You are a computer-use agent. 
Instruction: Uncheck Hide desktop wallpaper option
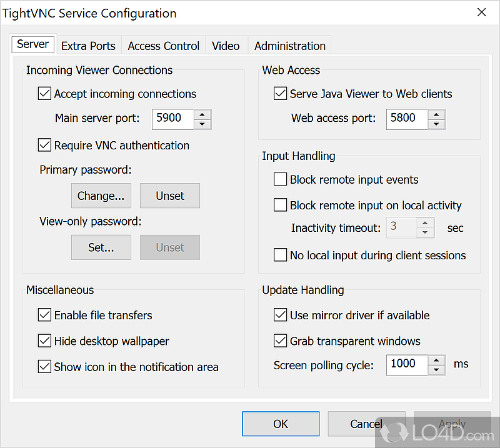[44, 341]
